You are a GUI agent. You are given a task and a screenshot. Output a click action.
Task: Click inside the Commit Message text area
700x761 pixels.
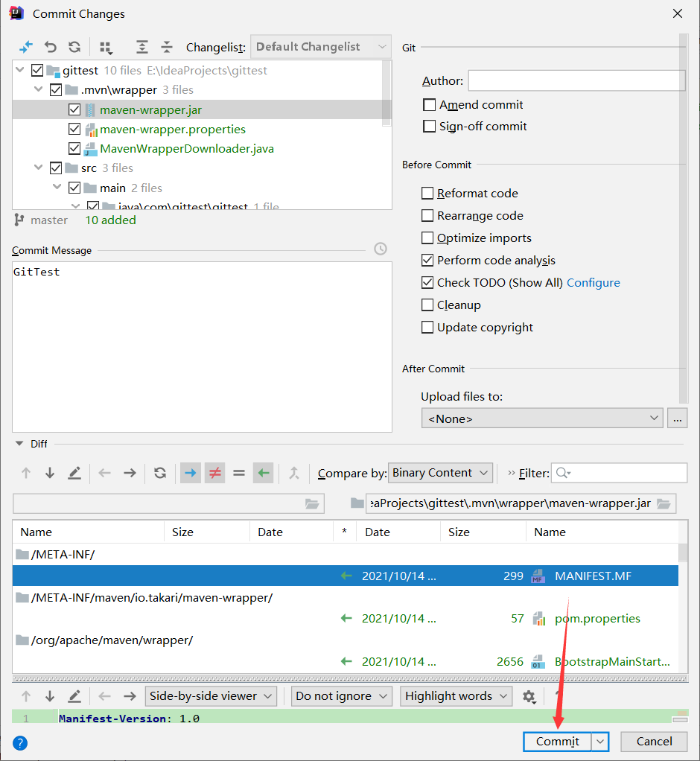202,347
